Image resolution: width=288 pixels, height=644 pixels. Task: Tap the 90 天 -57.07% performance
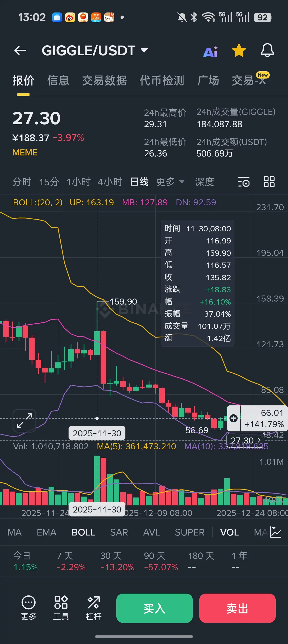pyautogui.click(x=161, y=561)
